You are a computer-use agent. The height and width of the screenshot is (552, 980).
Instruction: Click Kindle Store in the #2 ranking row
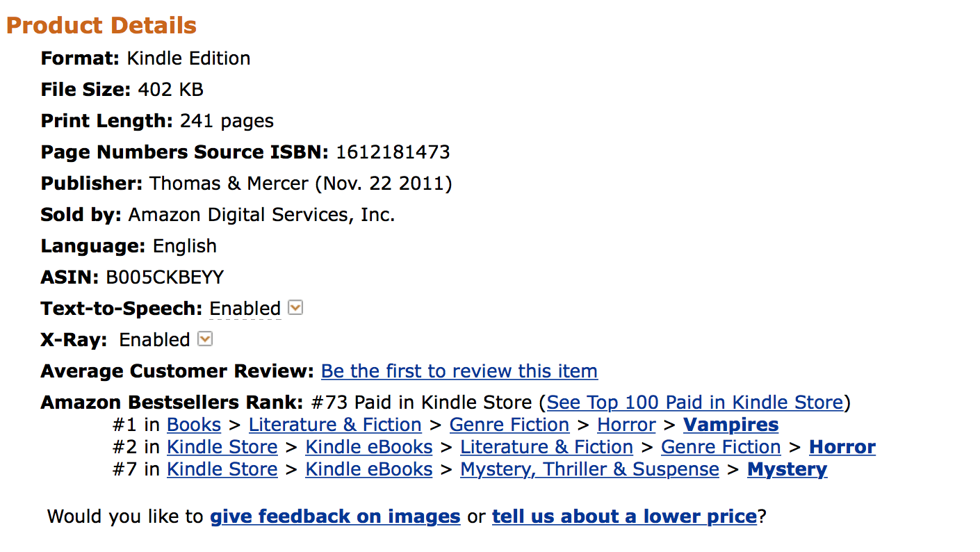[222, 447]
